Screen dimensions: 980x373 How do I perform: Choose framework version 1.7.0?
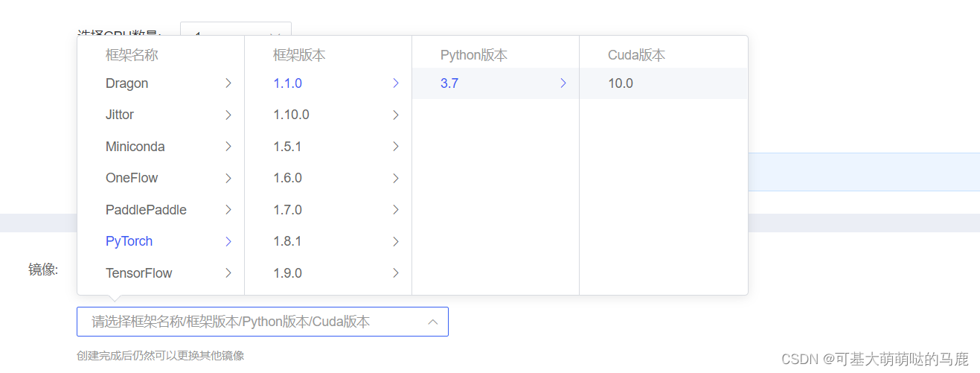tap(328, 210)
